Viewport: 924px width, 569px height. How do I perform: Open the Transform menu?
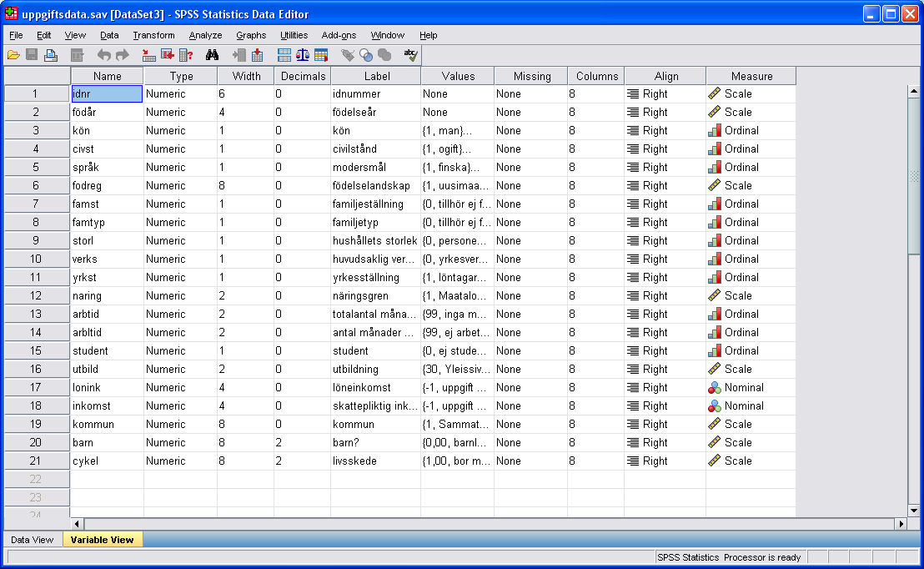point(153,35)
